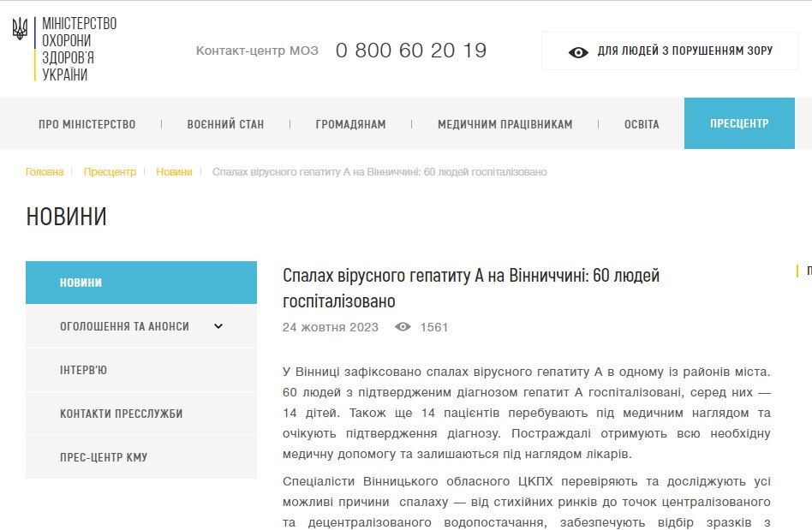Click the eye icon for visually impaired mode

[578, 51]
